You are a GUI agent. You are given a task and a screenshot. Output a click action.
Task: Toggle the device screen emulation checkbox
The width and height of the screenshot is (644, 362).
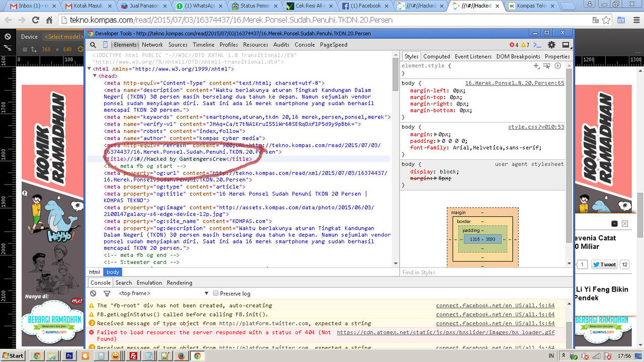click(25, 50)
